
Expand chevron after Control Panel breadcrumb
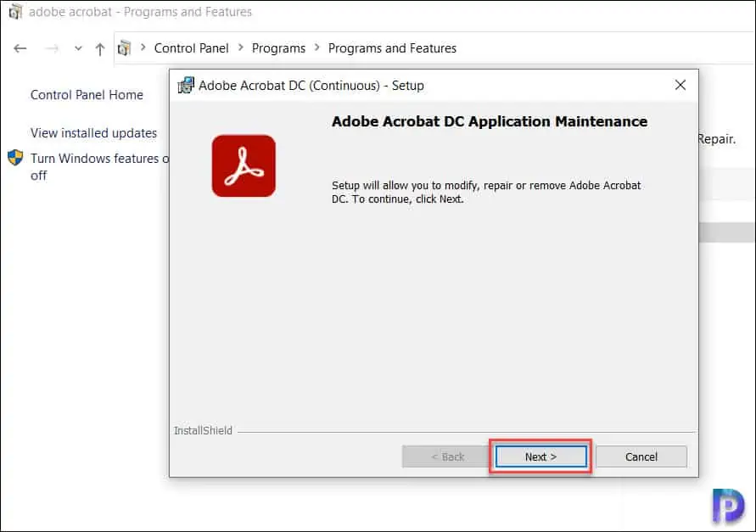(x=241, y=48)
